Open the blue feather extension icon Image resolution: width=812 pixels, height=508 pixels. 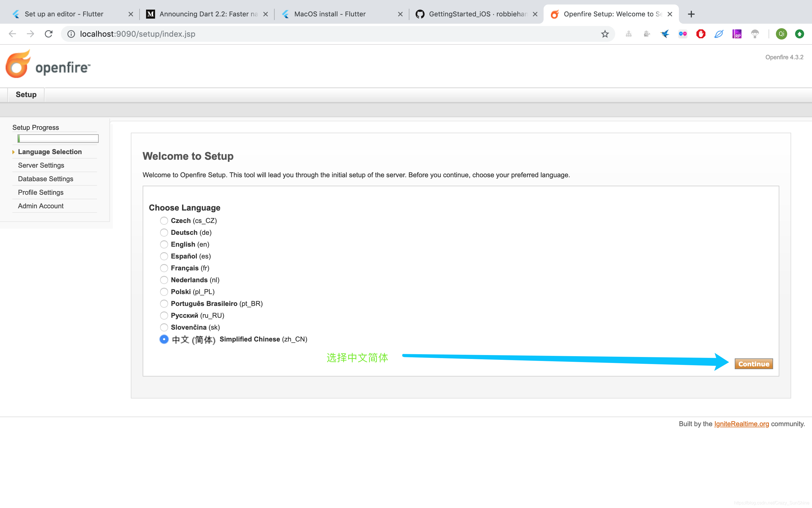[719, 34]
